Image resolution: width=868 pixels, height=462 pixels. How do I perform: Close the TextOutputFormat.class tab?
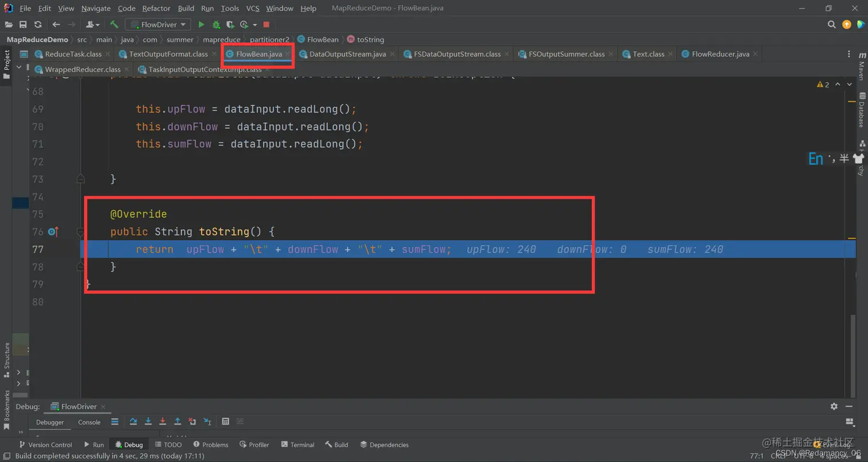pyautogui.click(x=214, y=54)
